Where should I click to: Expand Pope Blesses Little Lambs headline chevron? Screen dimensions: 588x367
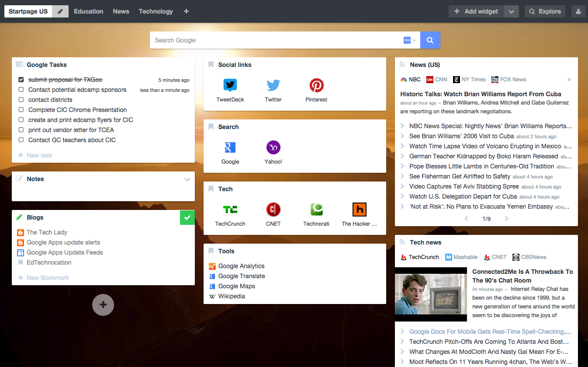(402, 166)
